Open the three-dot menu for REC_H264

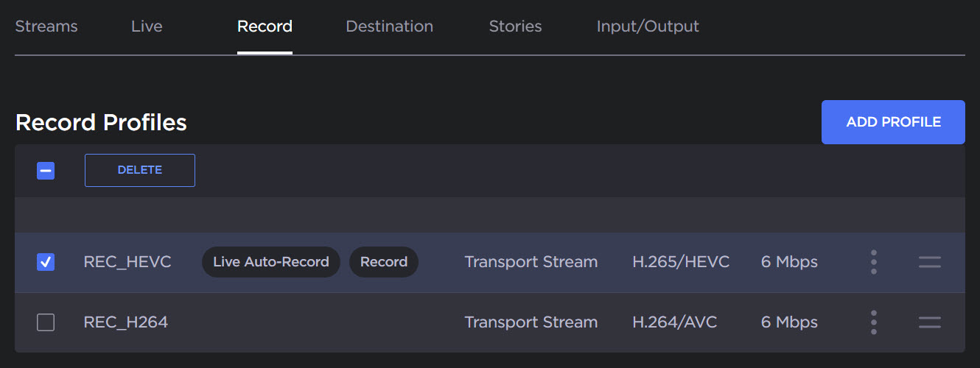point(873,322)
